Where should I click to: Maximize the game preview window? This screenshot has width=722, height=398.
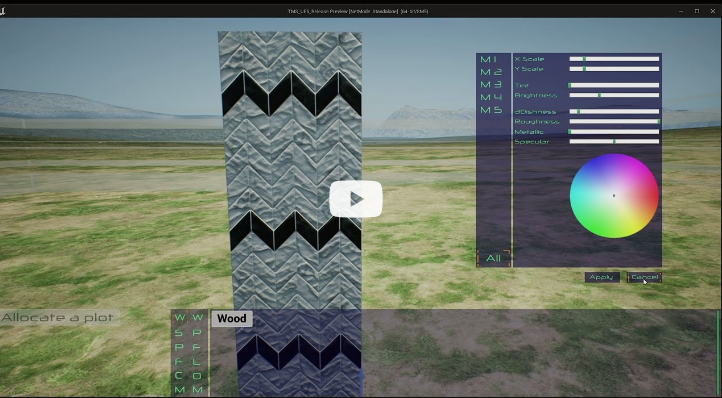697,11
